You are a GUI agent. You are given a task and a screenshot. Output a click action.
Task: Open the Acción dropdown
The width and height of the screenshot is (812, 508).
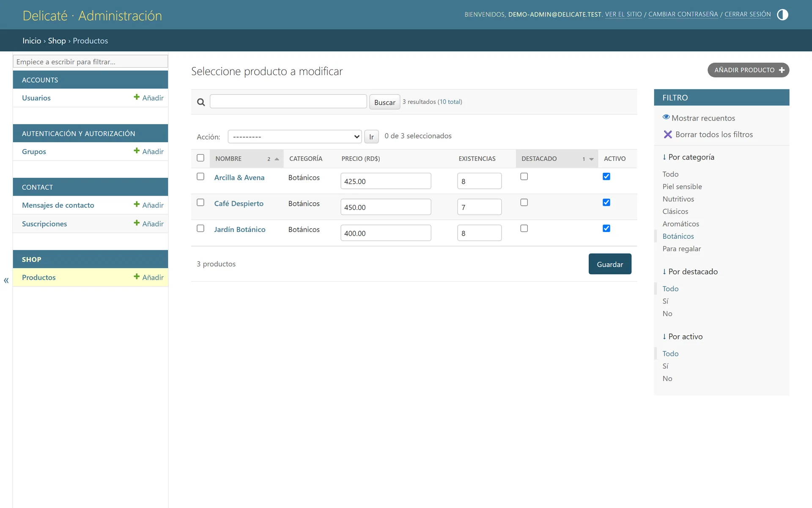[295, 136]
